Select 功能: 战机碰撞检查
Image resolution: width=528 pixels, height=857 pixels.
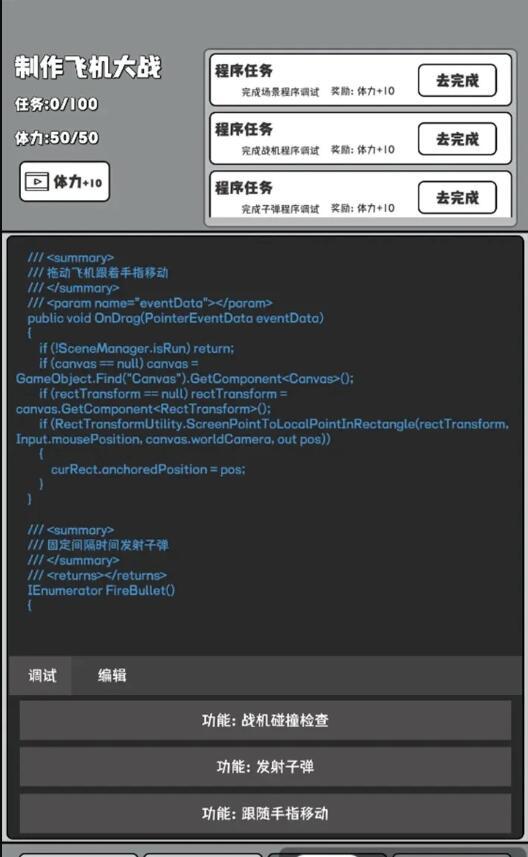click(265, 720)
